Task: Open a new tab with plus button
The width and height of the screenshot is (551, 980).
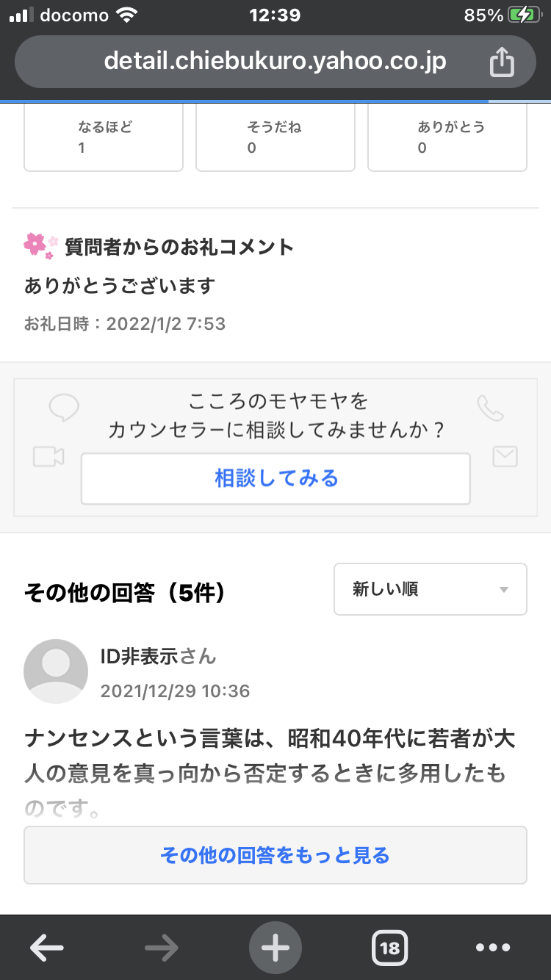Action: click(275, 948)
